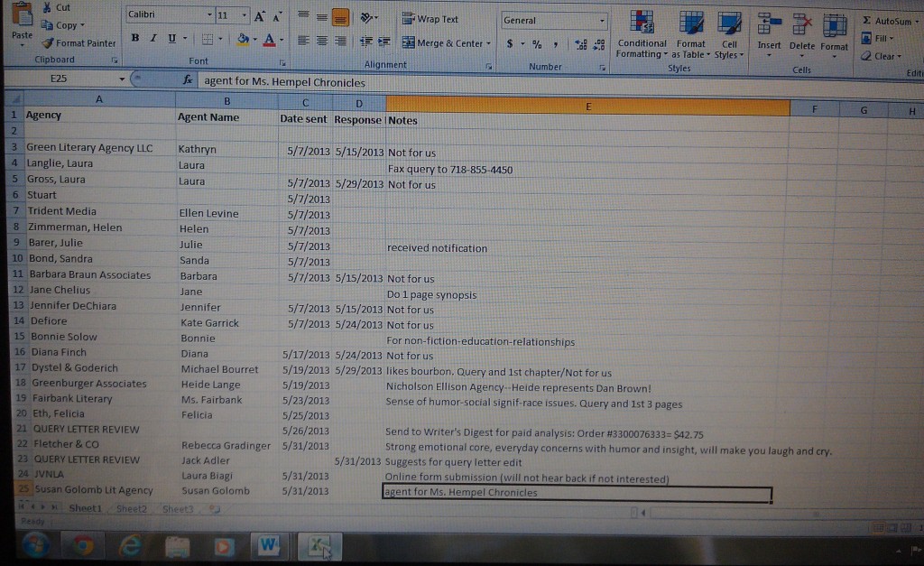Open the Font dialog launcher

[x=282, y=62]
